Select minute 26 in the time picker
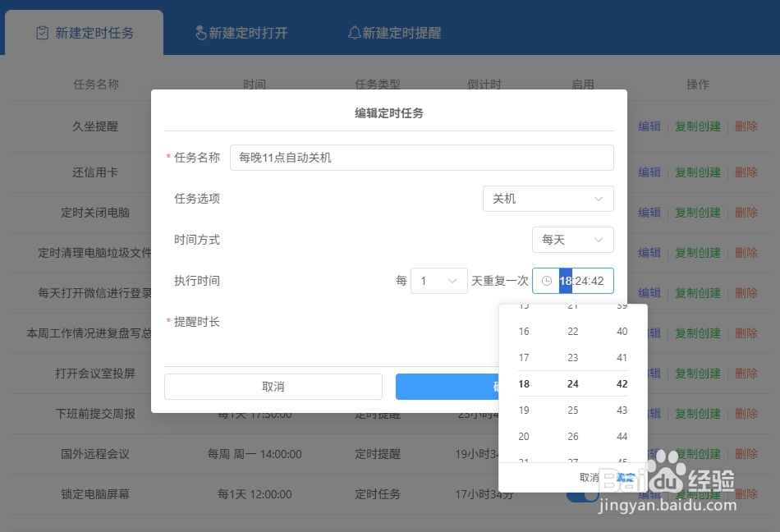This screenshot has width=780, height=532. pyautogui.click(x=573, y=437)
